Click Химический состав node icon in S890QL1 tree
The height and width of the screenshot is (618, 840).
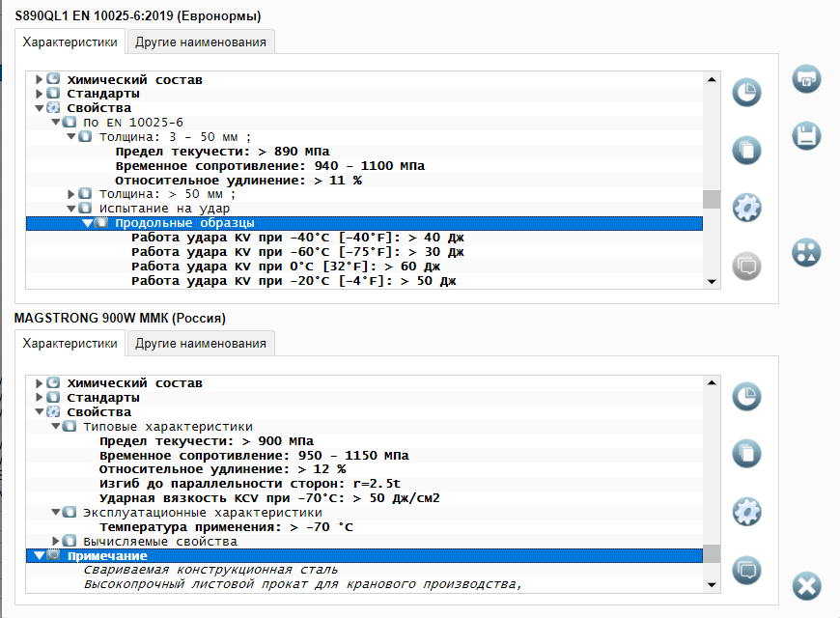pyautogui.click(x=53, y=79)
